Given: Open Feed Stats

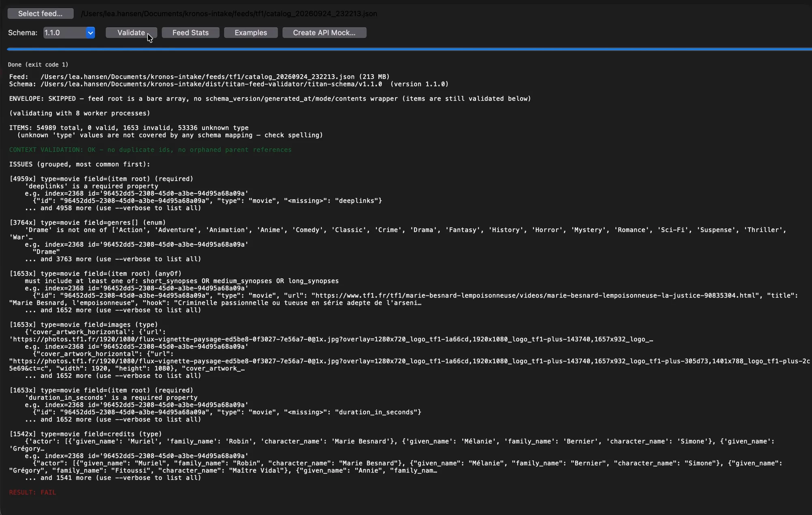Looking at the screenshot, I should 190,32.
